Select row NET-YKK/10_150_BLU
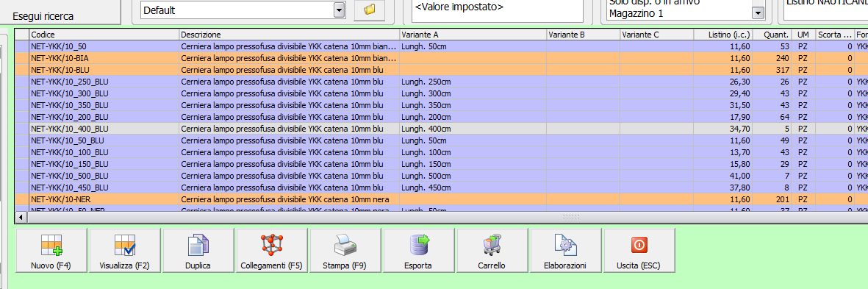 click(441, 164)
